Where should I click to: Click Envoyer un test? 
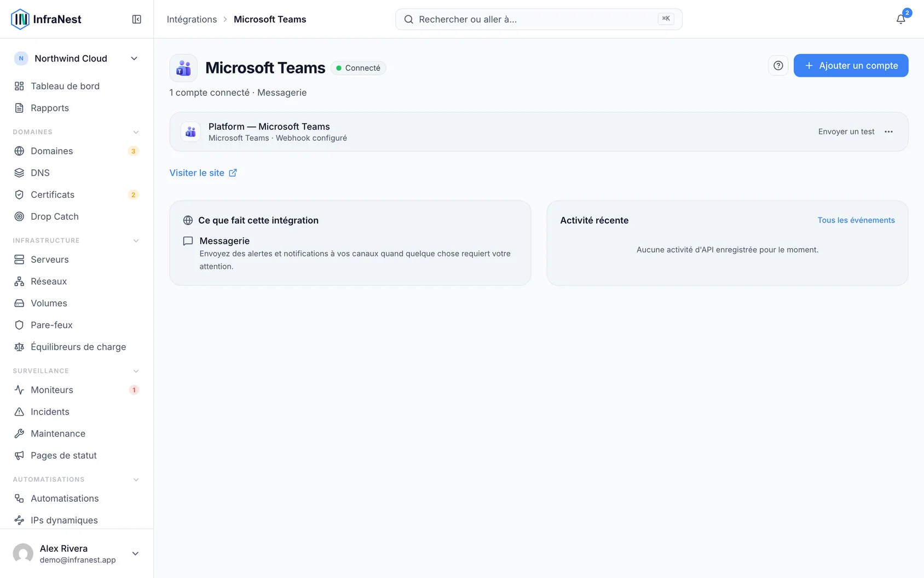tap(846, 131)
